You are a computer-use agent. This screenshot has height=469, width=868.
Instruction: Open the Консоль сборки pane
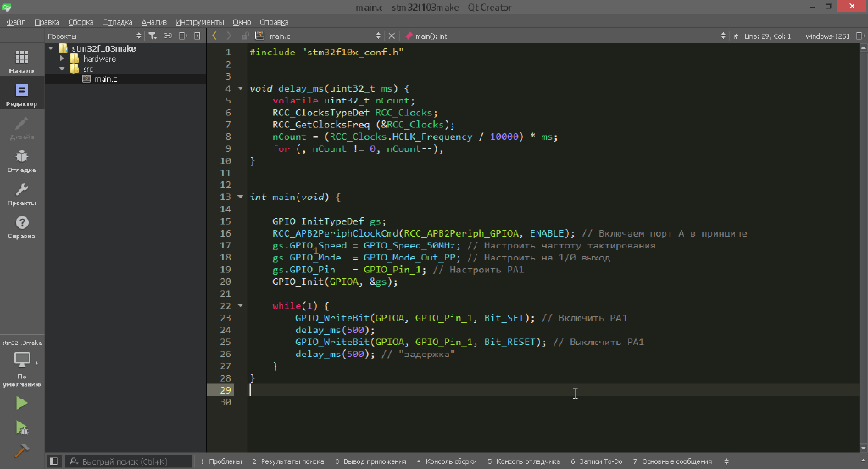446,461
